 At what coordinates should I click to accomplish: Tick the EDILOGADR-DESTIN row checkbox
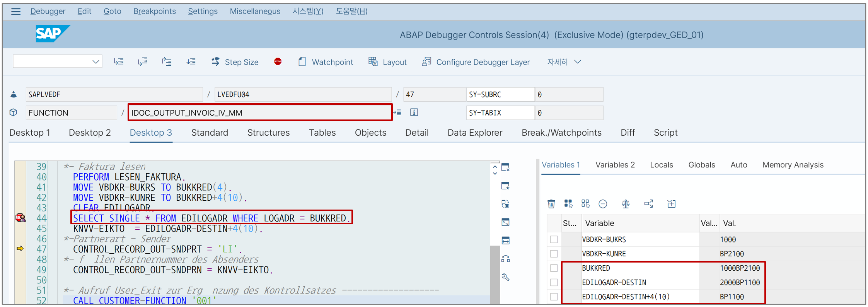coord(554,282)
